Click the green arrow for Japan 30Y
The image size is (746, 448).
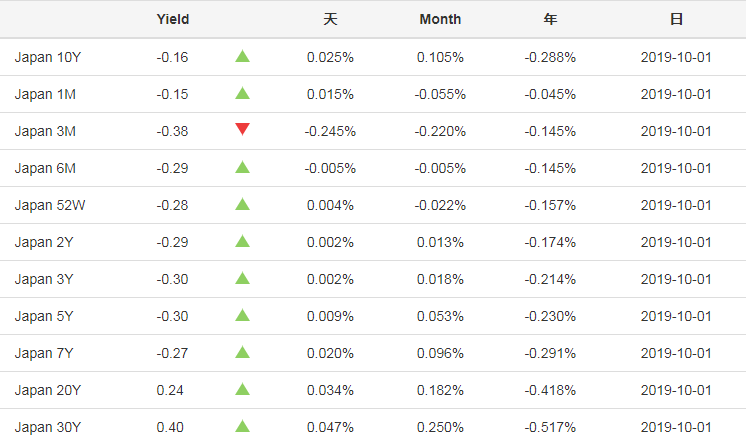(242, 427)
